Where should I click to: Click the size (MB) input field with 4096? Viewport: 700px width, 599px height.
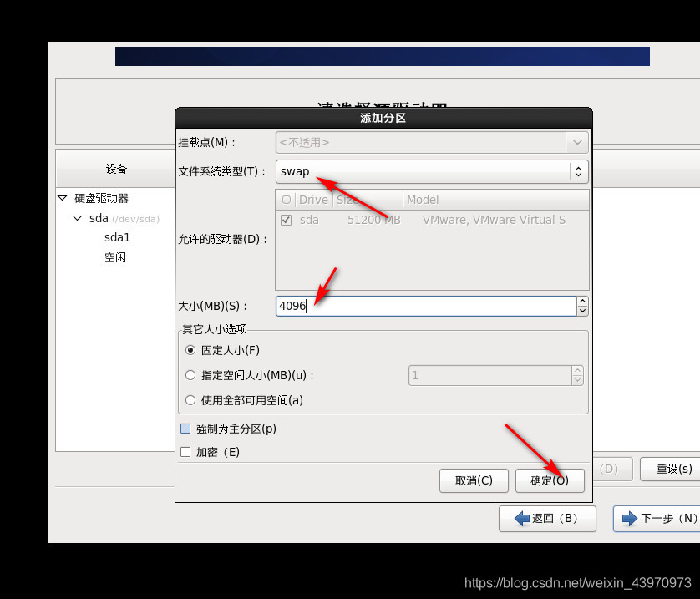pyautogui.click(x=426, y=307)
